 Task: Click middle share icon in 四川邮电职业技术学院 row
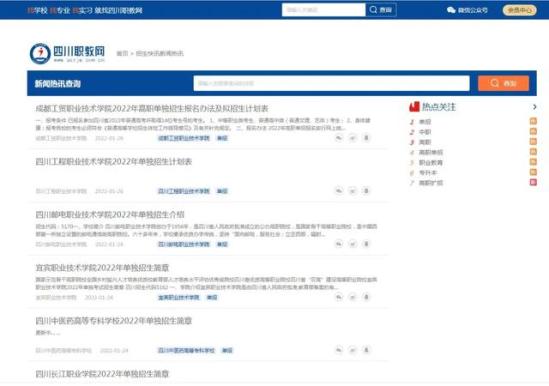coord(353,244)
